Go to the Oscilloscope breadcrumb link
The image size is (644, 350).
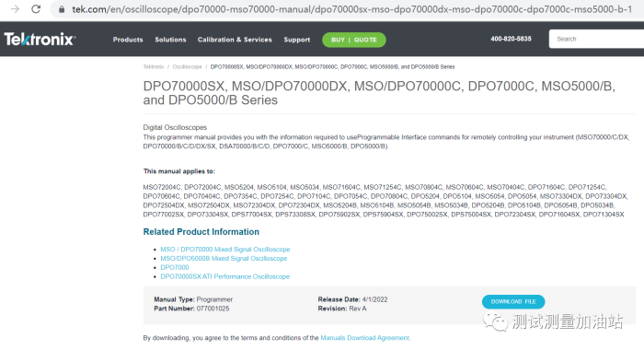click(187, 66)
